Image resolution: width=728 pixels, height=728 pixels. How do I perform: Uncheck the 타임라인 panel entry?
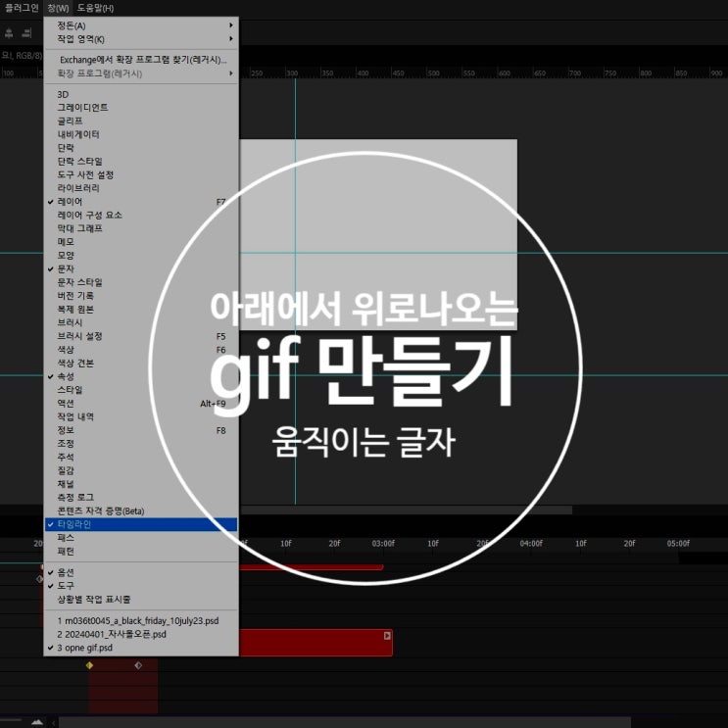coord(141,524)
